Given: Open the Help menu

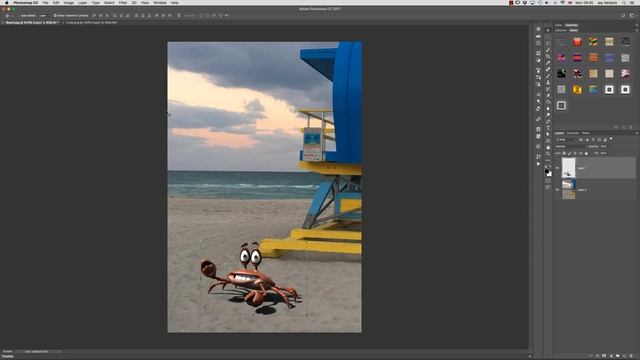Looking at the screenshot, I should [x=175, y=2].
